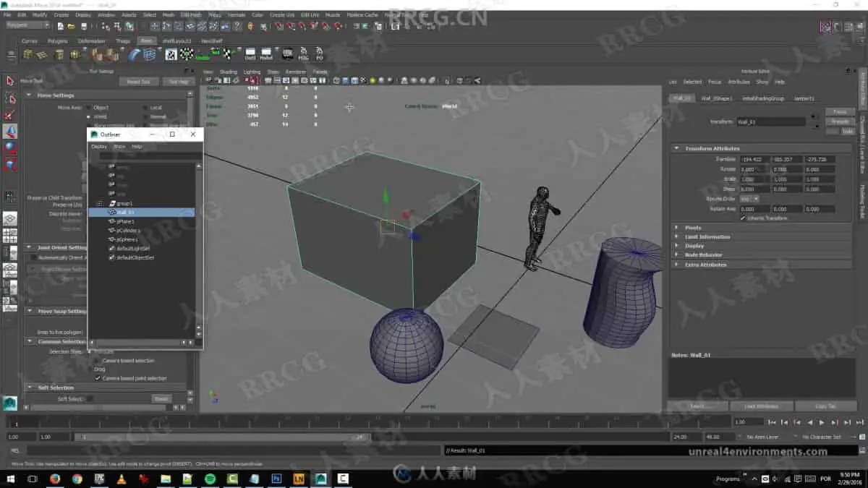Select the Move tool in the toolbox
Viewport: 868px width, 488px height.
point(10,132)
